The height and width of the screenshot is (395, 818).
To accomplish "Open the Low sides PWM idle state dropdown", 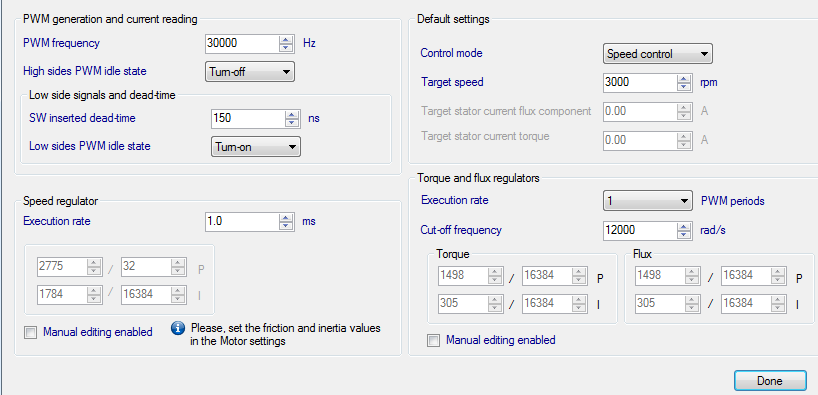I will click(256, 147).
